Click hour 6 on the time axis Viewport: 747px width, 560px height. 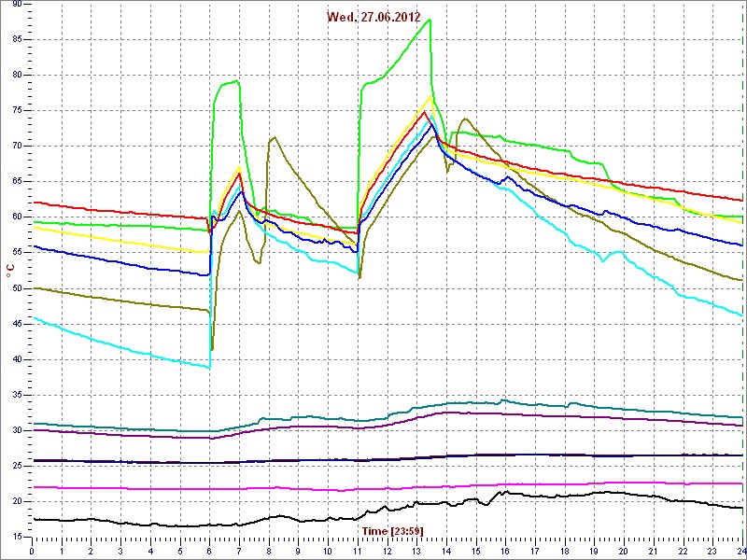(209, 550)
